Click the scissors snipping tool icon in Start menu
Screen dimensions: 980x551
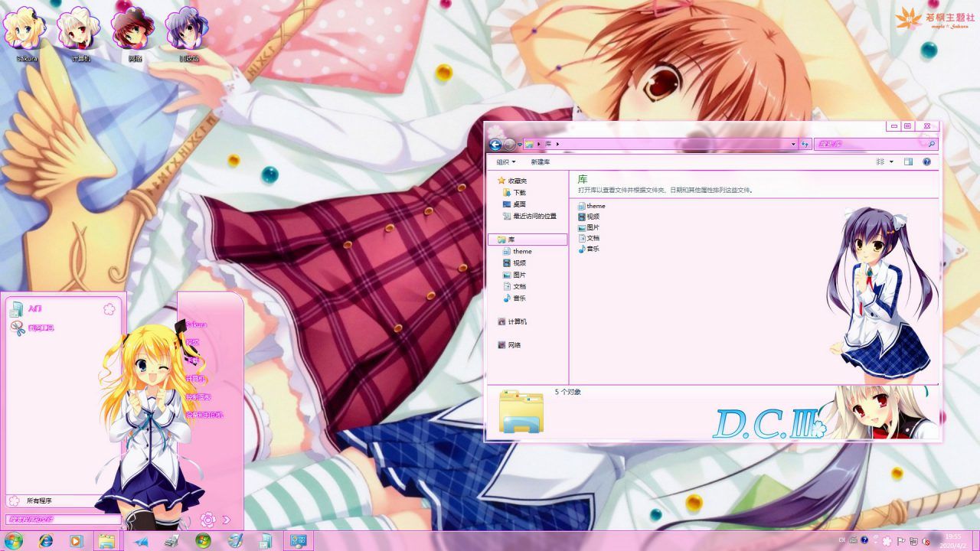(18, 328)
